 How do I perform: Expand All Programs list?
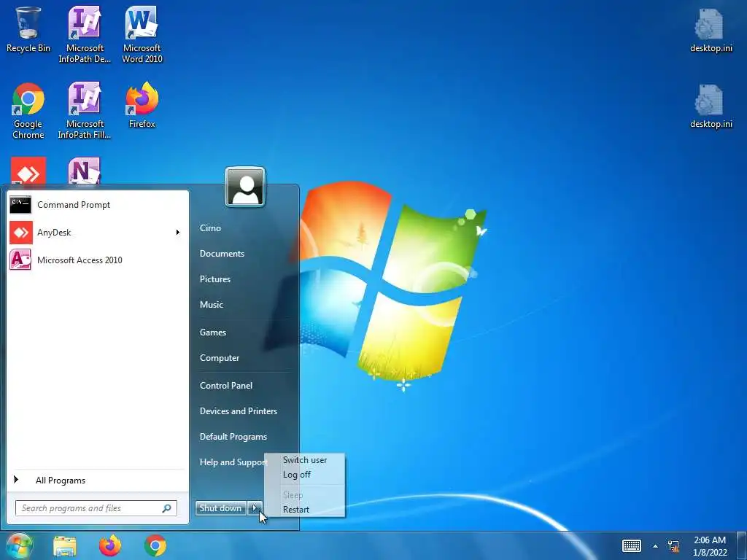tap(97, 480)
